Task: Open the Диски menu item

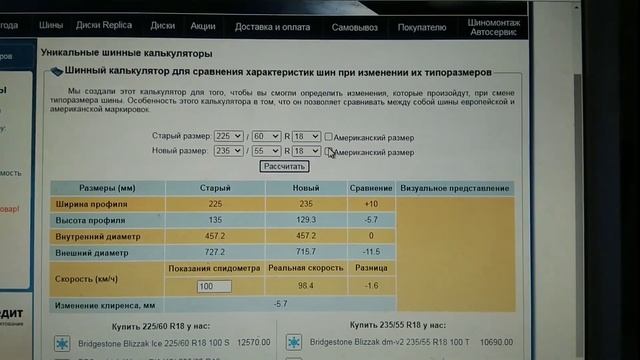Action: click(162, 25)
